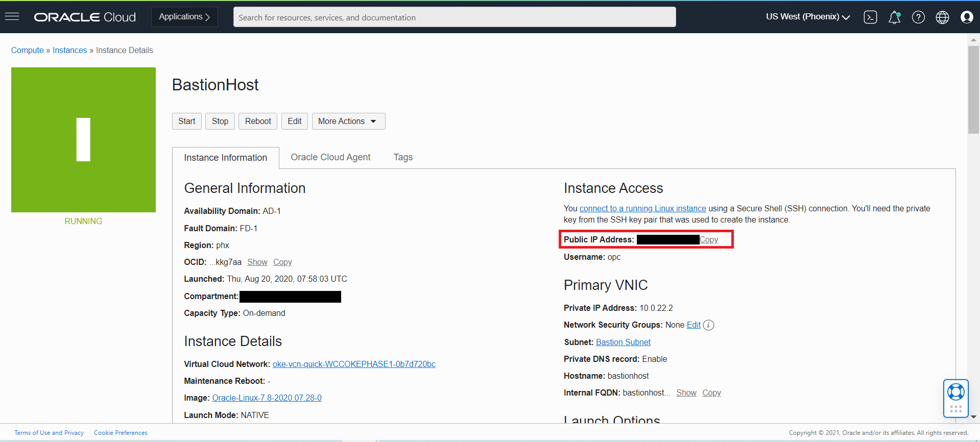Open the language globe icon

[942, 17]
